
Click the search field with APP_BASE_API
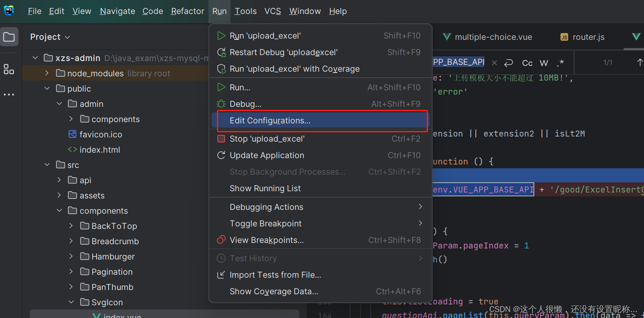coord(459,62)
